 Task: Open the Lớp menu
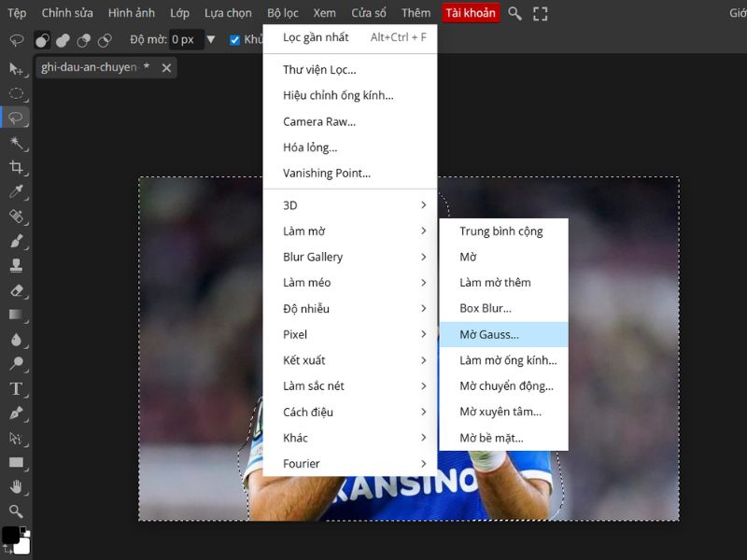(x=179, y=13)
